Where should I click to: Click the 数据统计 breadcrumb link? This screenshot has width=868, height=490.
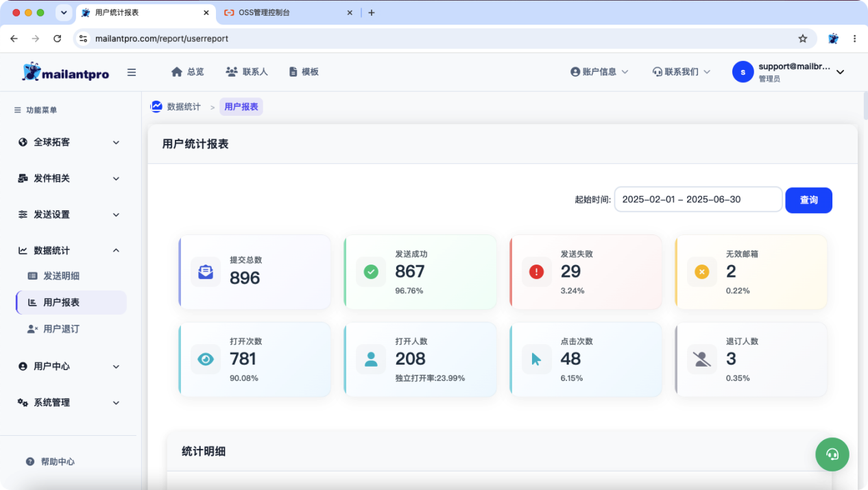184,107
